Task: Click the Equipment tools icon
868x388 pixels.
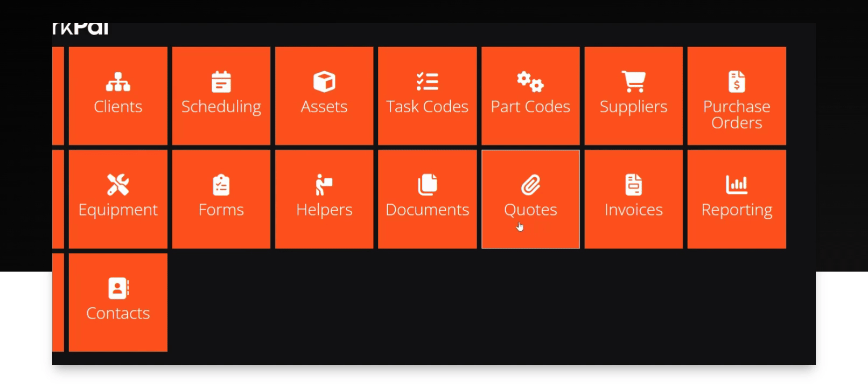Action: coord(118,185)
